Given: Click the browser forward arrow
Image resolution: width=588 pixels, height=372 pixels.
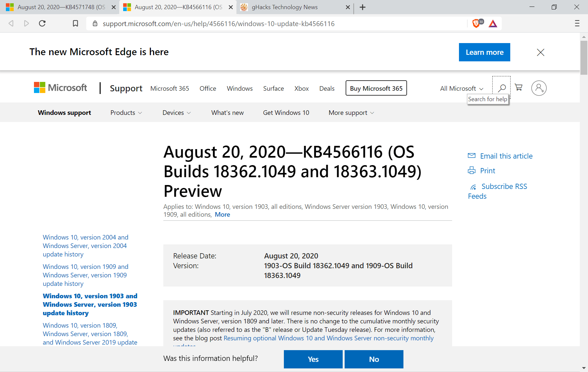Looking at the screenshot, I should point(26,23).
